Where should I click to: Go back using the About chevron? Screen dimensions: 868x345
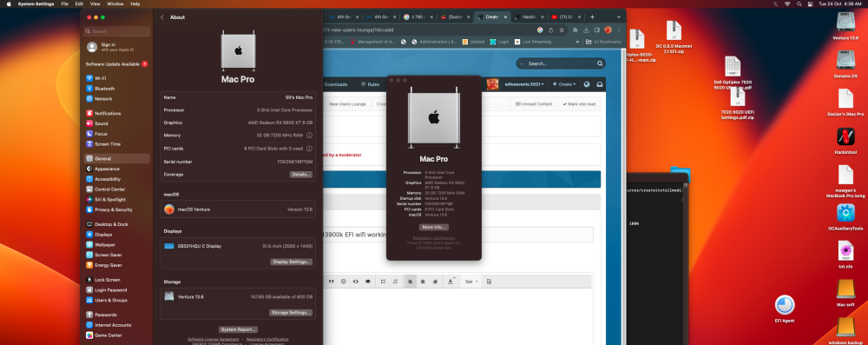pyautogui.click(x=162, y=17)
